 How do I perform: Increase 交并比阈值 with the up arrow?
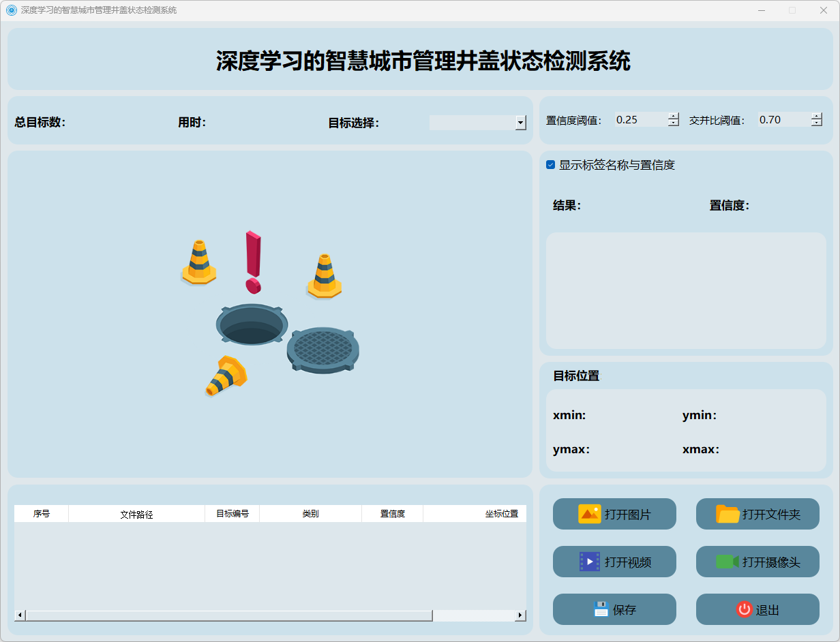pyautogui.click(x=817, y=116)
